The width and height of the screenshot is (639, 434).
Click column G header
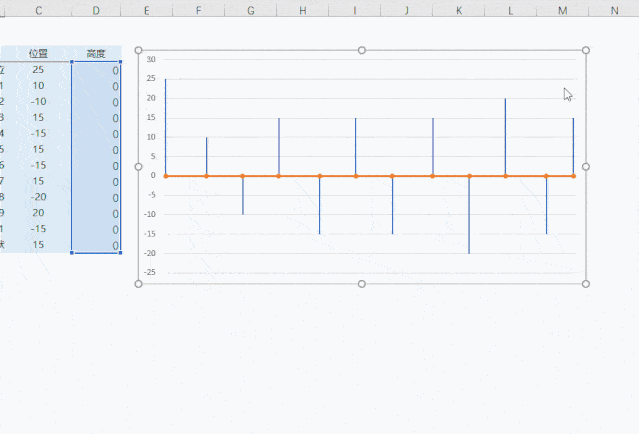[x=251, y=10]
